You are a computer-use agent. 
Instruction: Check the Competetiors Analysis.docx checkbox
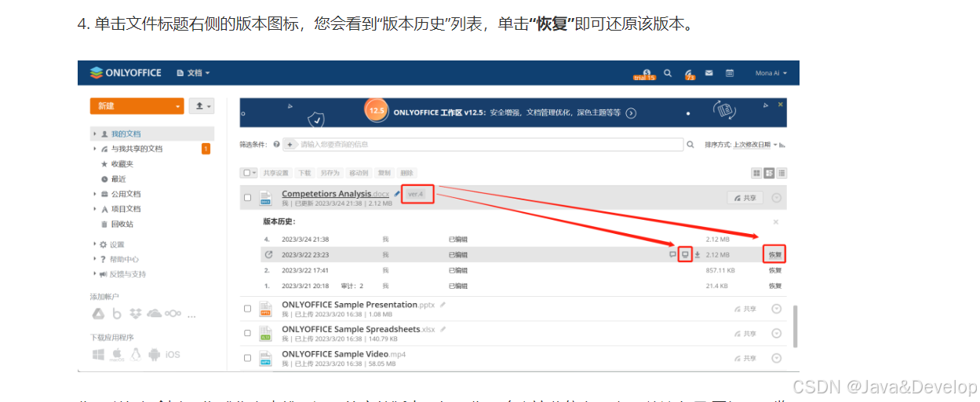point(248,198)
